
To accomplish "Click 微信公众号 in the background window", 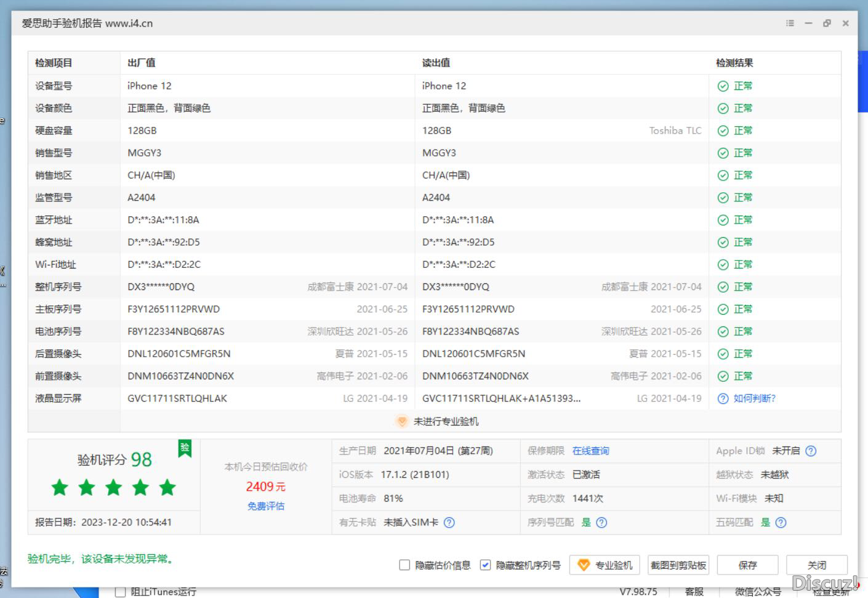I will click(757, 591).
